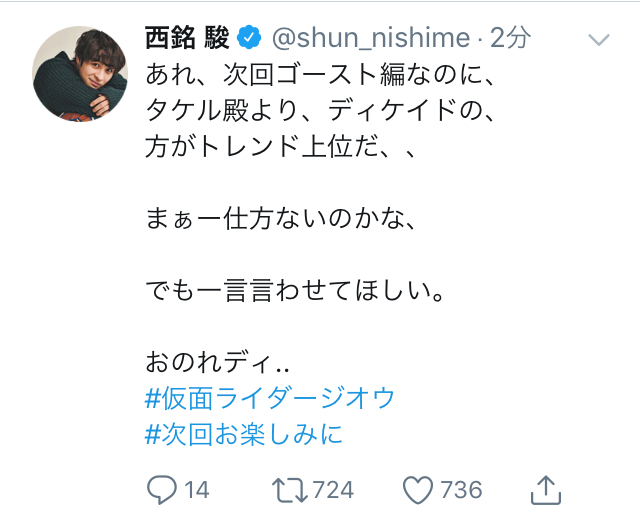
Task: Click the text でも一言言わせてほしい
Action: point(301,291)
